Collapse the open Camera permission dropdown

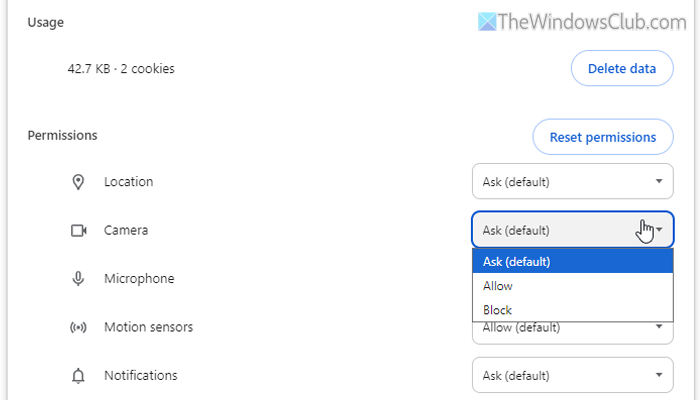point(572,231)
